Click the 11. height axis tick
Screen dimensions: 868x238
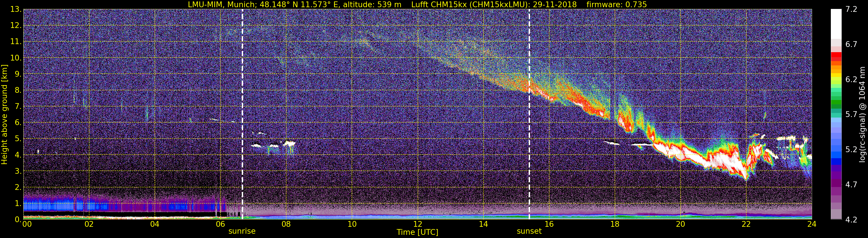[16, 42]
